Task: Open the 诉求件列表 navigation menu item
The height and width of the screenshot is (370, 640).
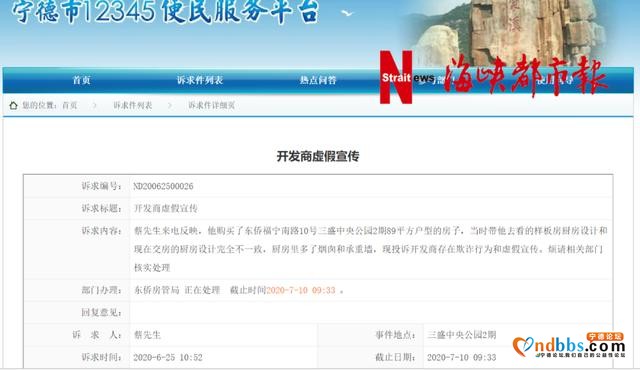Action: (200, 80)
